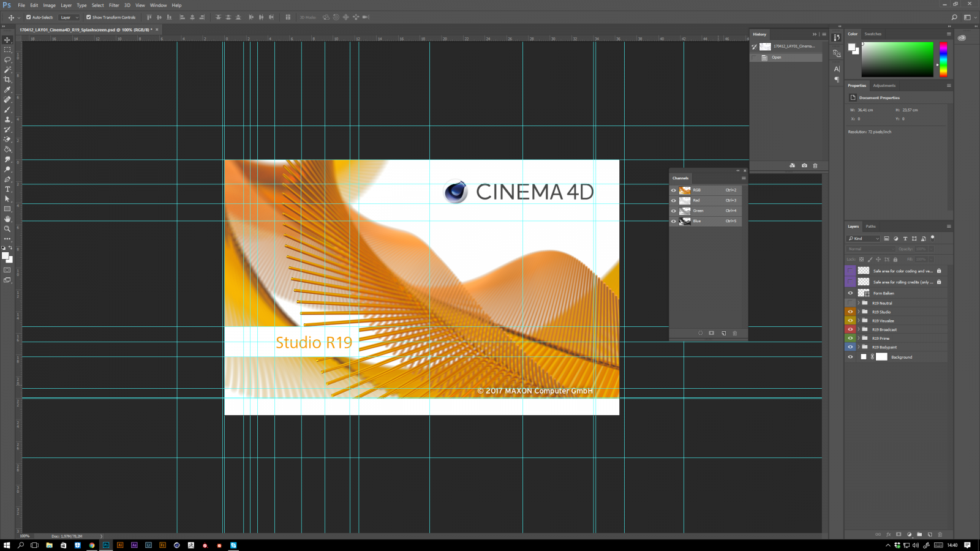Viewport: 980px width, 551px height.
Task: Select the Magic Wand tool
Action: pos(7,70)
